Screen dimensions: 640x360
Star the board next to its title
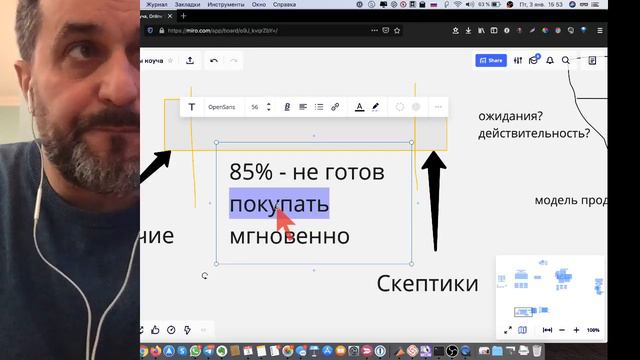click(171, 60)
